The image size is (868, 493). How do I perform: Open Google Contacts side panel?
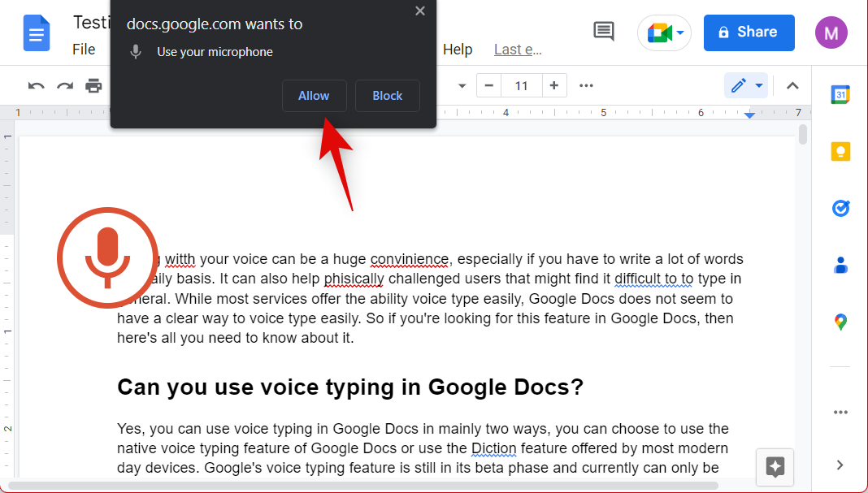coord(840,265)
